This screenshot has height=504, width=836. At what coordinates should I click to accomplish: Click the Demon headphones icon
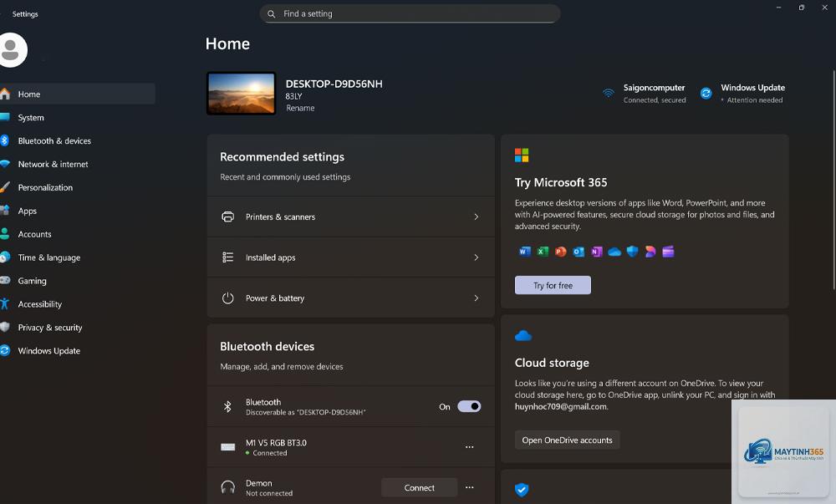tap(227, 487)
